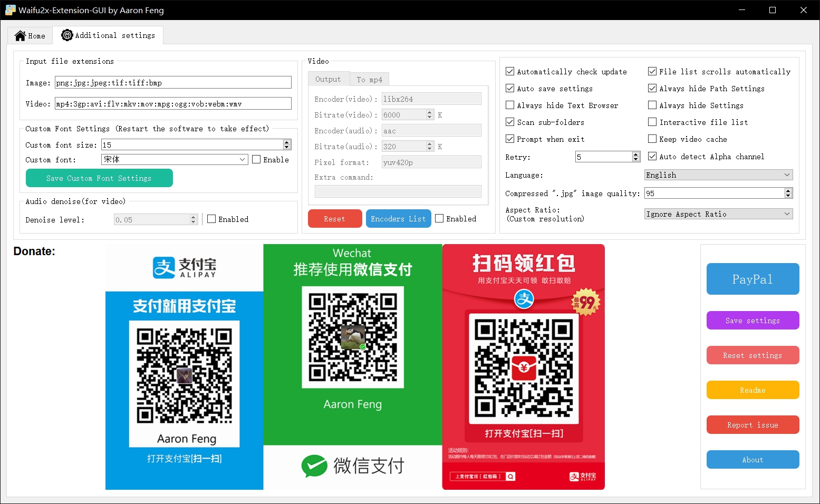Viewport: 820px width, 504px height.
Task: Toggle Prompt when exit
Action: pos(510,139)
